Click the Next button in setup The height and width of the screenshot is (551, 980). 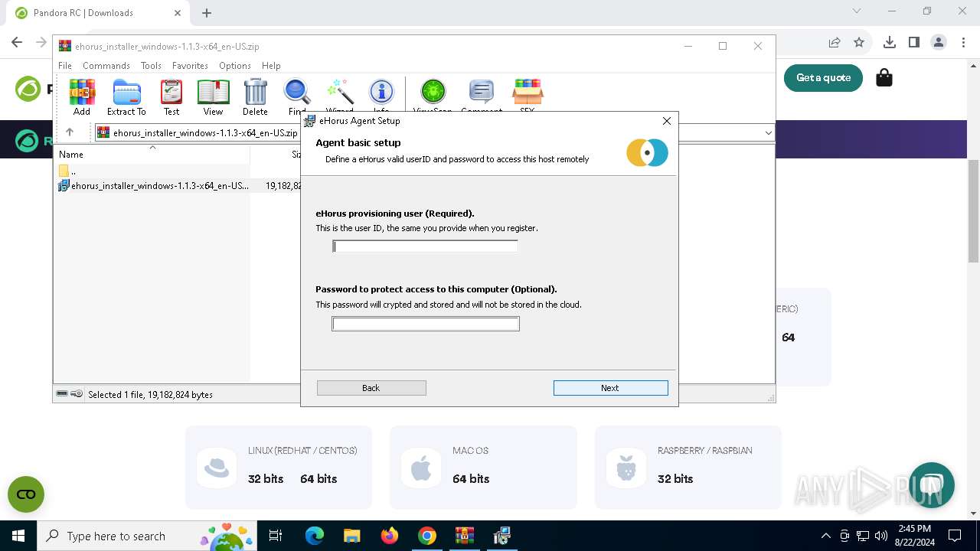[610, 388]
